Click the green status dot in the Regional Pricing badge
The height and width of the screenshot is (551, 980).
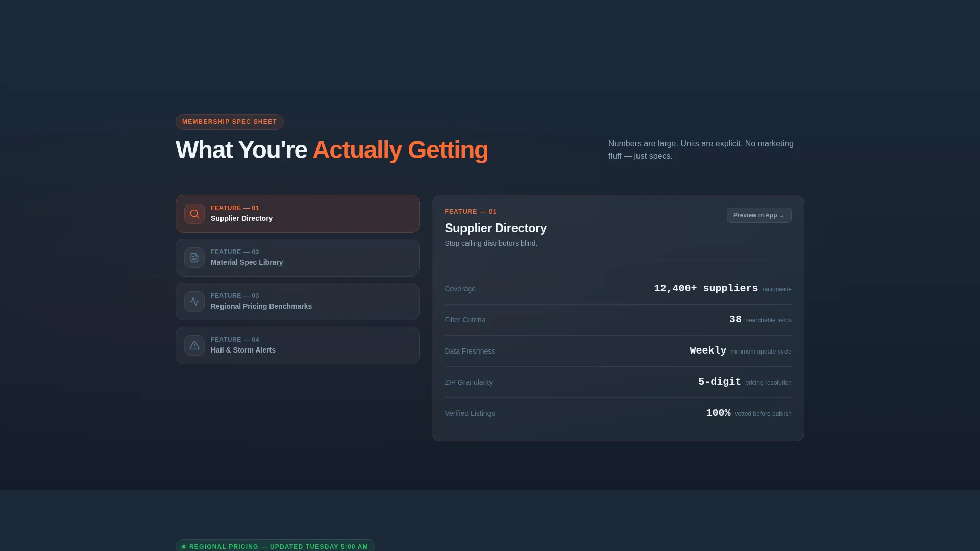[x=184, y=547]
